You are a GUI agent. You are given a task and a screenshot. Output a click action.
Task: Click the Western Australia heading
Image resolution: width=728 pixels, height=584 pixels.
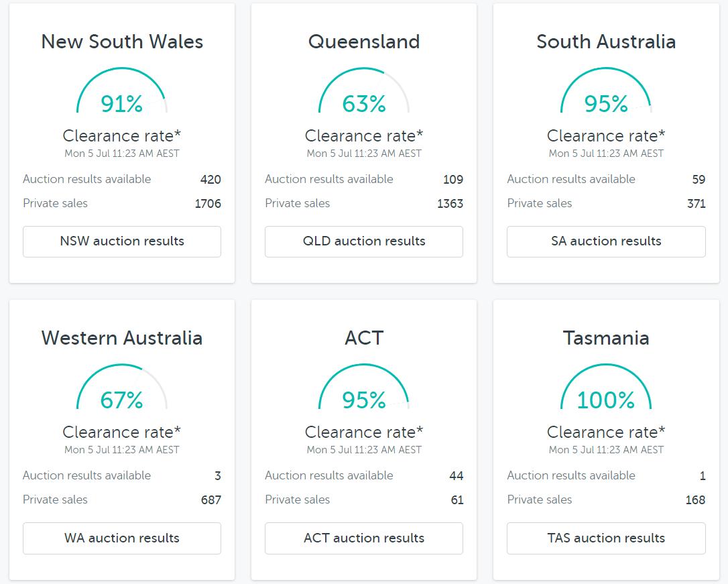pyautogui.click(x=122, y=338)
